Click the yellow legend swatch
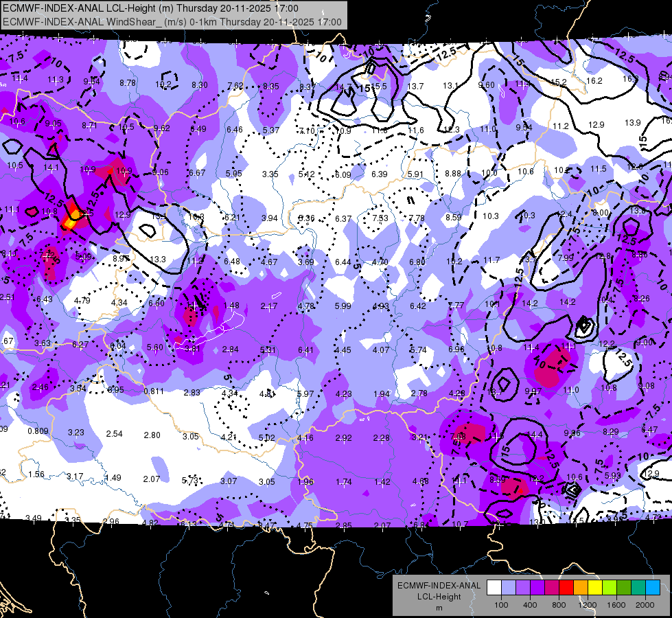This screenshot has height=618, width=672. (x=595, y=588)
